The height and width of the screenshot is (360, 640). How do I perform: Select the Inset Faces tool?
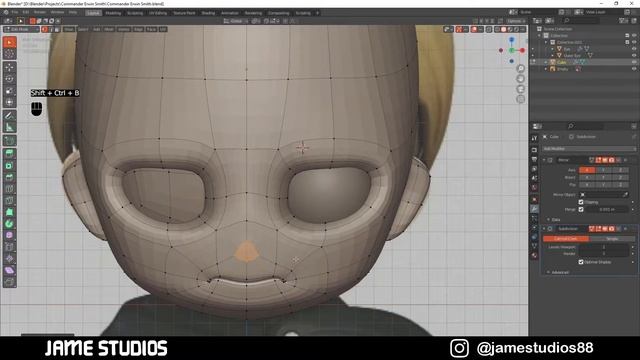(9, 166)
